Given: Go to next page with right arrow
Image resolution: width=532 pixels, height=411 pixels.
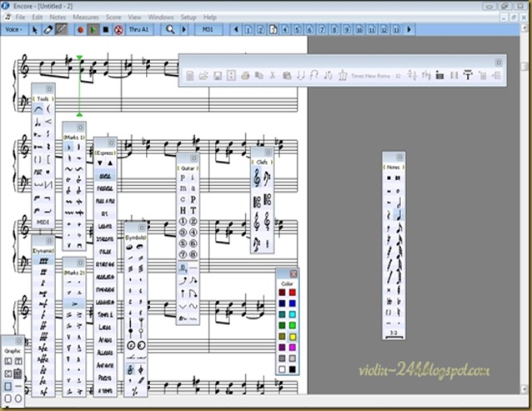Looking at the screenshot, I should pos(409,29).
